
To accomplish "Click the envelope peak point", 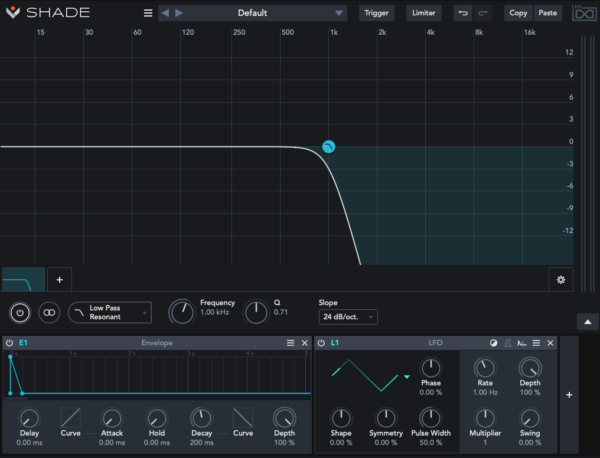I will coord(10,357).
